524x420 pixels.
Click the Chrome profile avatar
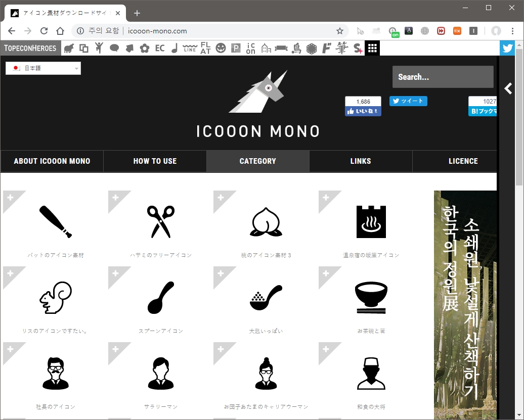tap(496, 31)
